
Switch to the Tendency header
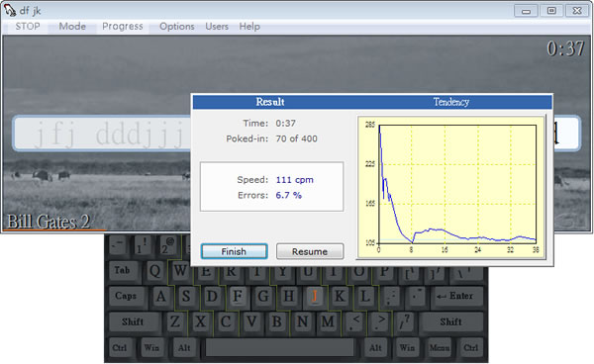click(x=450, y=102)
